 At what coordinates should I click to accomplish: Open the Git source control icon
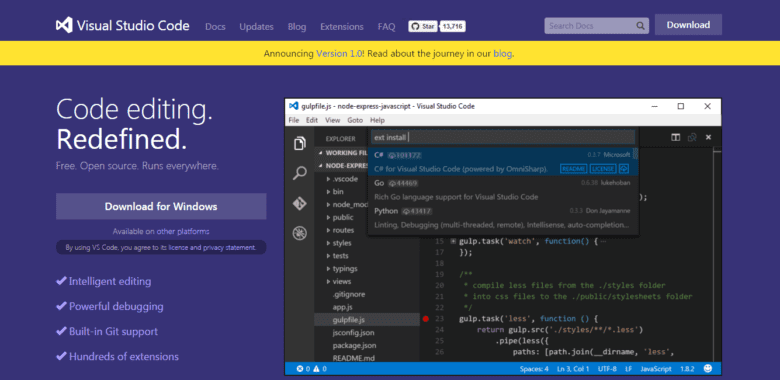[x=300, y=204]
